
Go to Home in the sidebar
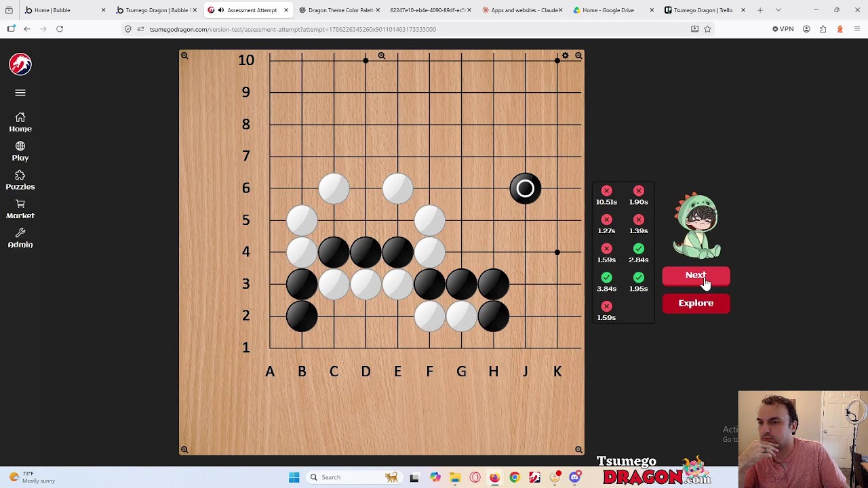20,122
